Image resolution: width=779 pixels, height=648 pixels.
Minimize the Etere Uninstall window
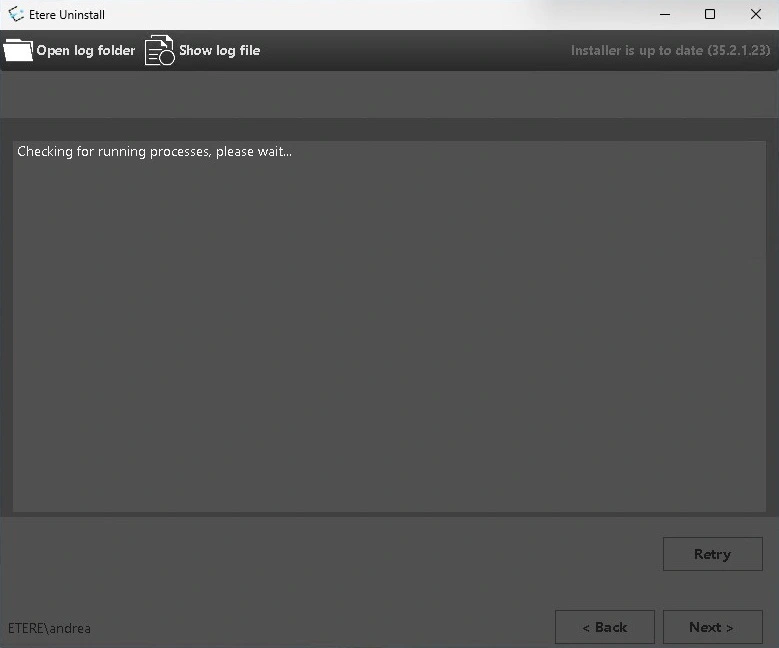coord(664,14)
